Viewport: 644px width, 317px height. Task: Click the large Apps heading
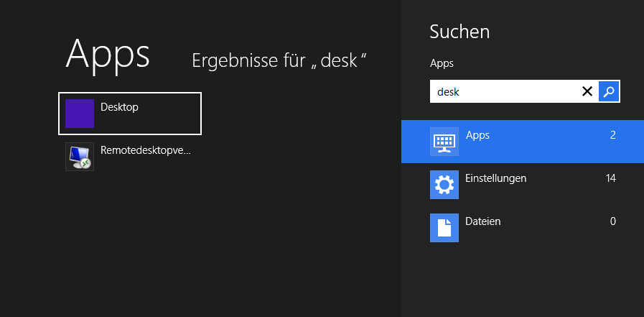[x=108, y=55]
